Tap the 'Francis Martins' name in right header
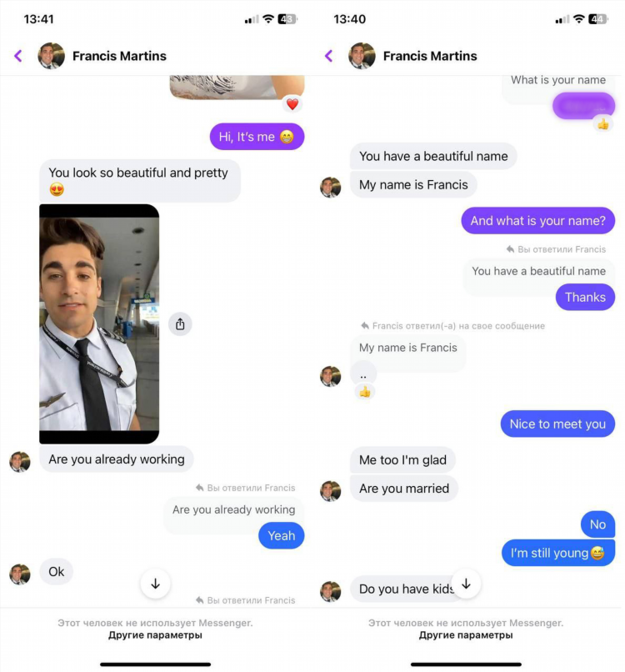625x672 pixels. [x=430, y=56]
